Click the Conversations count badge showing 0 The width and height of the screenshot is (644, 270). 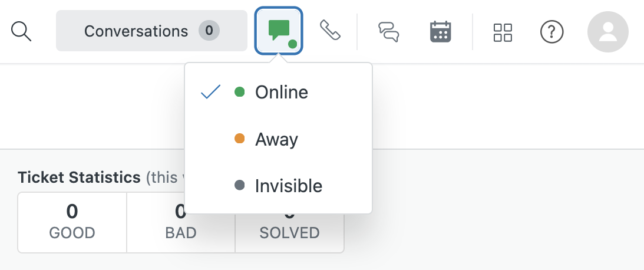point(209,30)
